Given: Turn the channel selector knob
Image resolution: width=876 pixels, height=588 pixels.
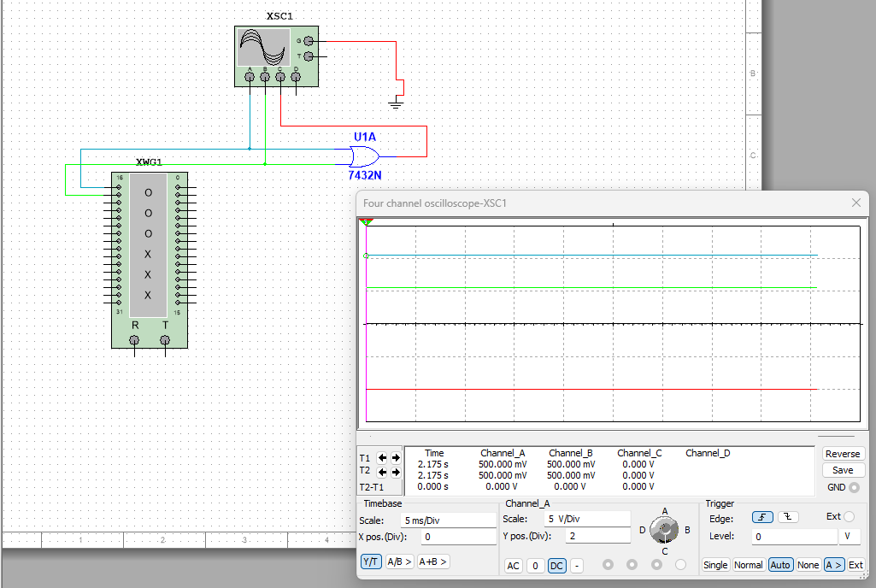Looking at the screenshot, I should coord(664,530).
